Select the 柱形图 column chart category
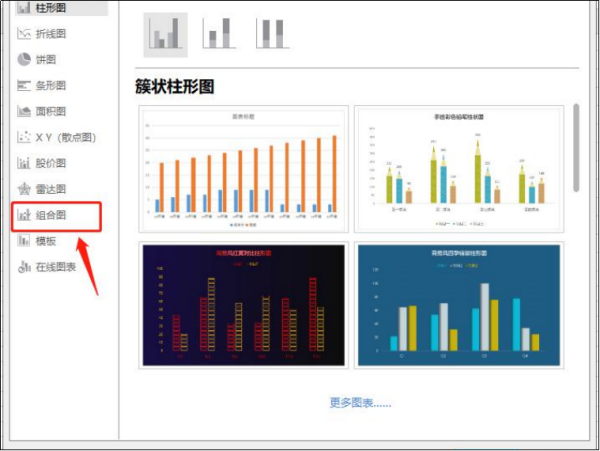The height and width of the screenshot is (451, 600). point(61,8)
